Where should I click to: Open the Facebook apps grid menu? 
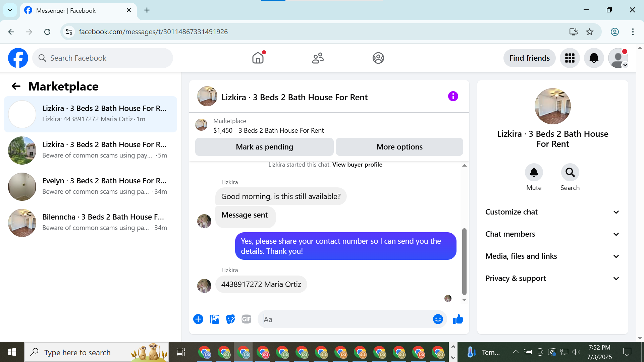pos(570,58)
